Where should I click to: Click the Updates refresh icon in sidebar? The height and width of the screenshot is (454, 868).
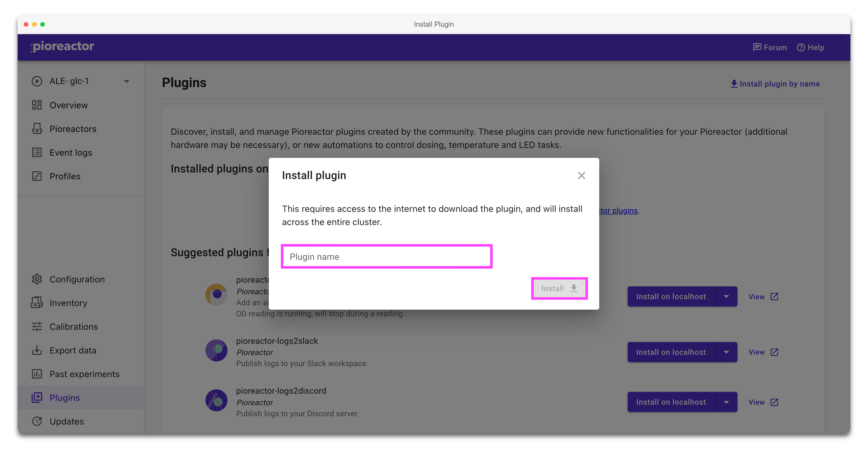(x=37, y=421)
